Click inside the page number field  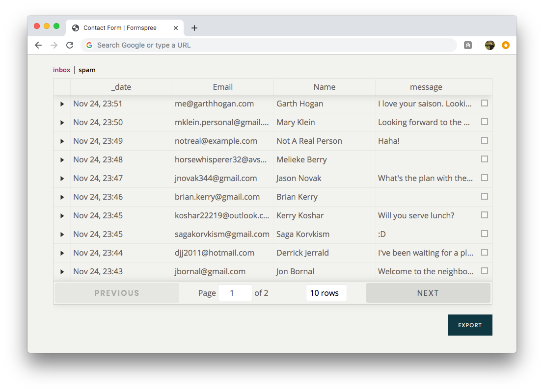coord(235,292)
